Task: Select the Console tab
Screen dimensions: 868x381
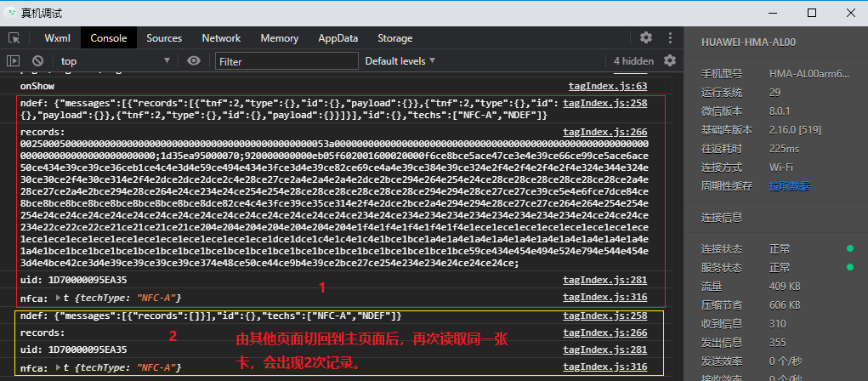Action: click(109, 38)
